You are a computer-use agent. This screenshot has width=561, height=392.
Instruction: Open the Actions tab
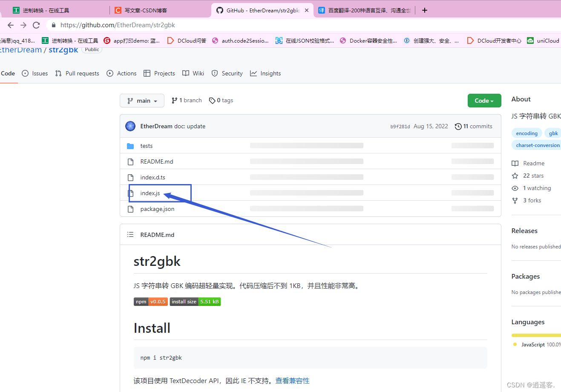coord(122,73)
